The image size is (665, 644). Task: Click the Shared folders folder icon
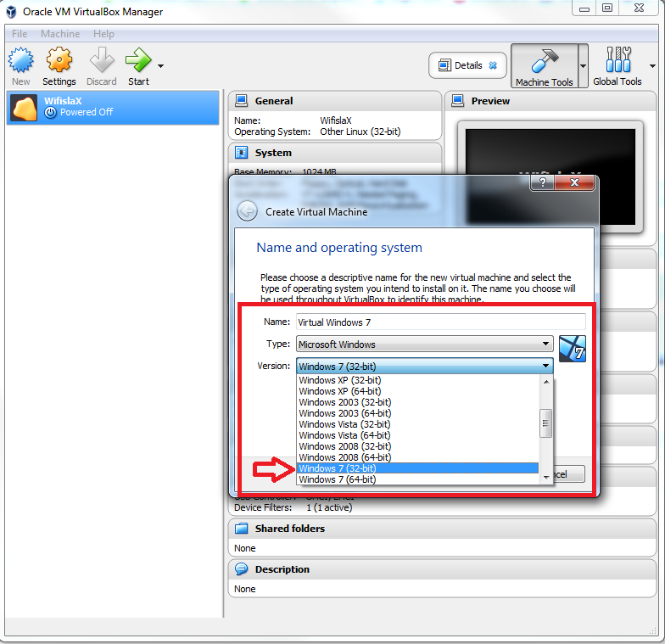(241, 528)
